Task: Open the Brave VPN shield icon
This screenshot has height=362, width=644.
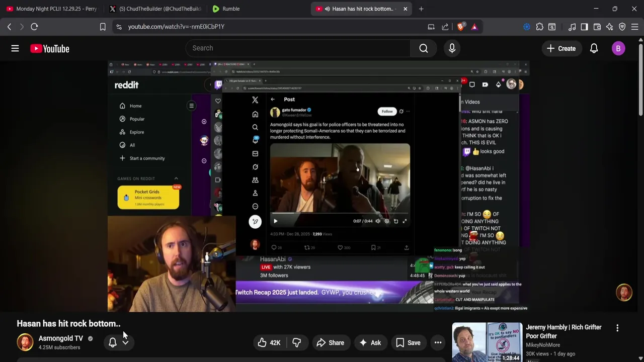Action: (622, 27)
